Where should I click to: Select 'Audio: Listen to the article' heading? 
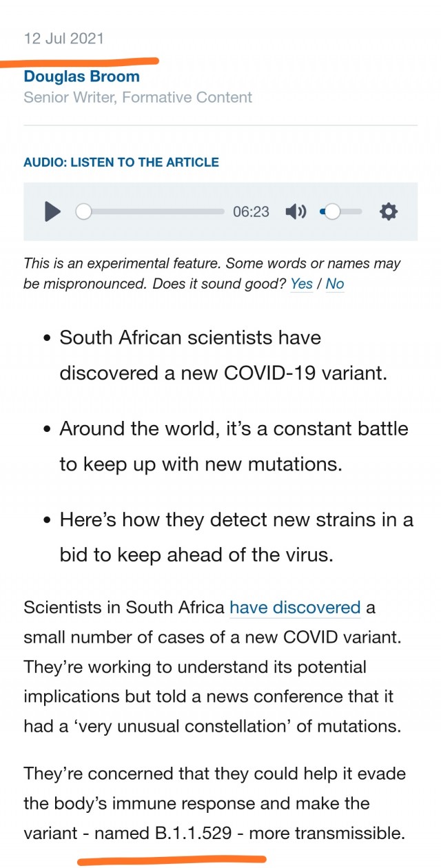(x=121, y=163)
